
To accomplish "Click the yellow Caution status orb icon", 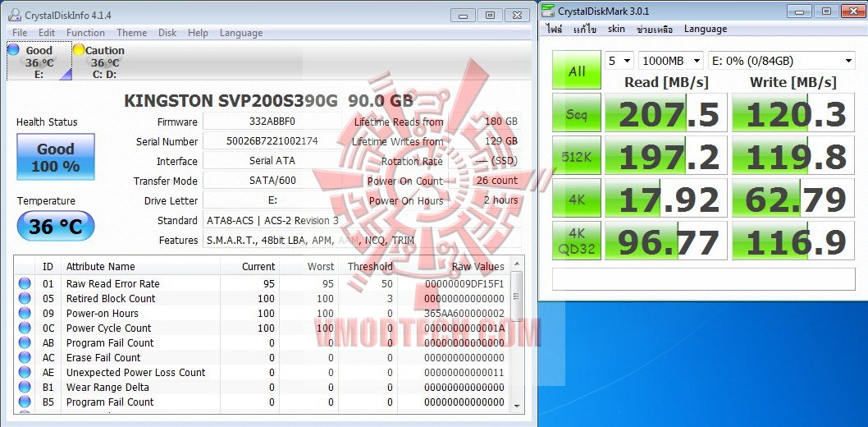I will pos(79,50).
